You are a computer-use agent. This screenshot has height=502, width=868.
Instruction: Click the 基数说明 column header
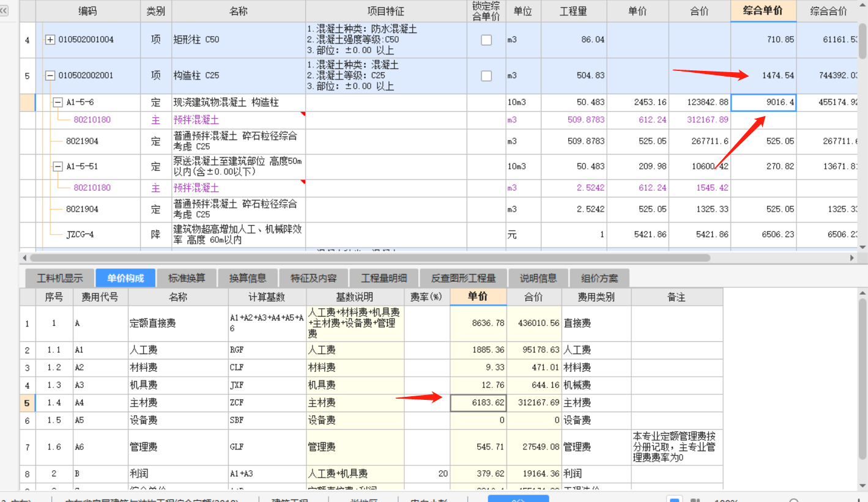(355, 297)
